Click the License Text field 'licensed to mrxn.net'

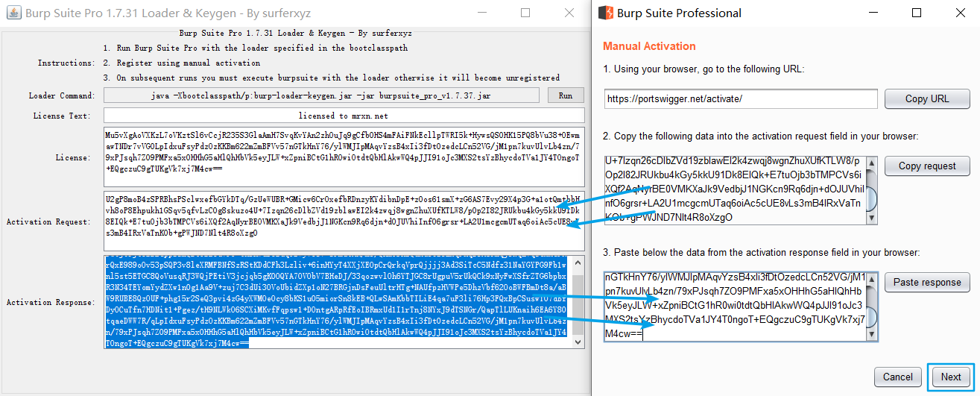(x=343, y=116)
